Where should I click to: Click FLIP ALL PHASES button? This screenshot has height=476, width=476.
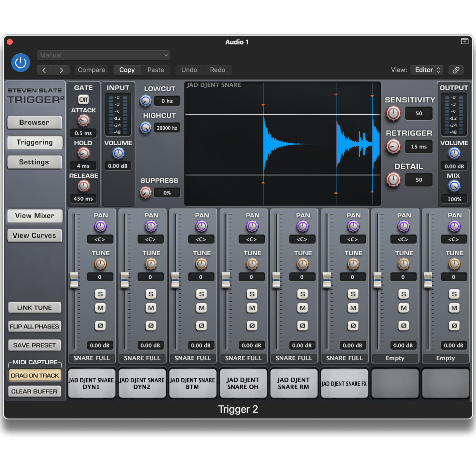(x=35, y=327)
